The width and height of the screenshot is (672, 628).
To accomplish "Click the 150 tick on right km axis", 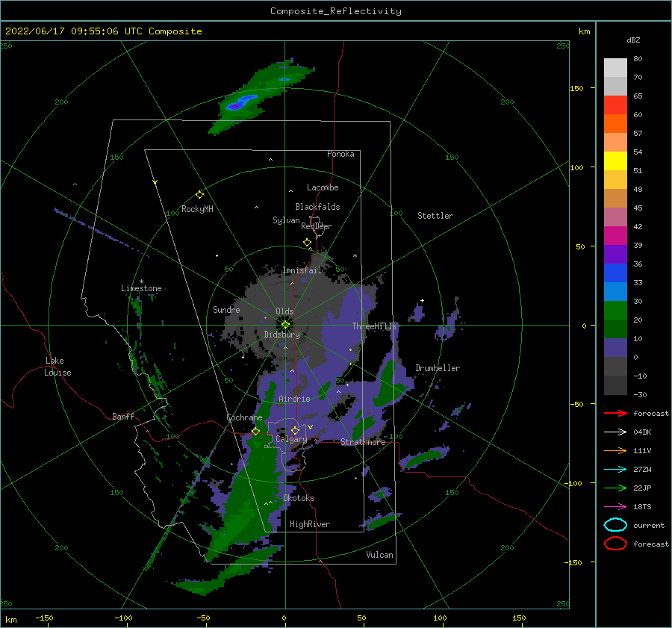I will (576, 88).
